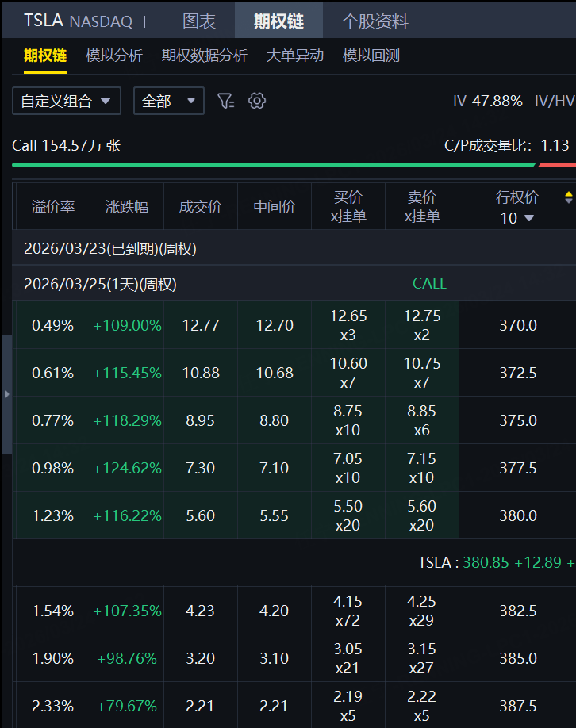This screenshot has width=576, height=728.
Task: Select the 387.5 strike price
Action: (518, 706)
